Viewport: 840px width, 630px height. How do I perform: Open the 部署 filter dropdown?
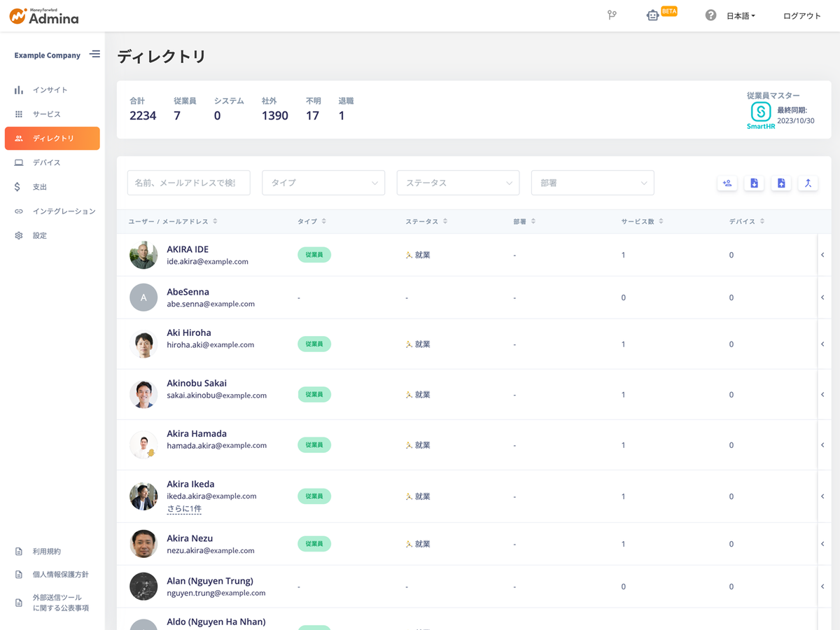[592, 183]
